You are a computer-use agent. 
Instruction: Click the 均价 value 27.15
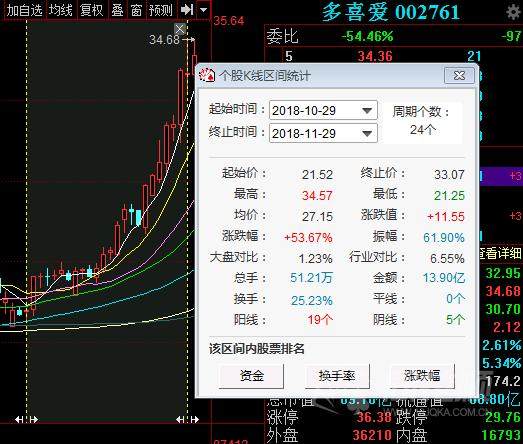click(318, 216)
